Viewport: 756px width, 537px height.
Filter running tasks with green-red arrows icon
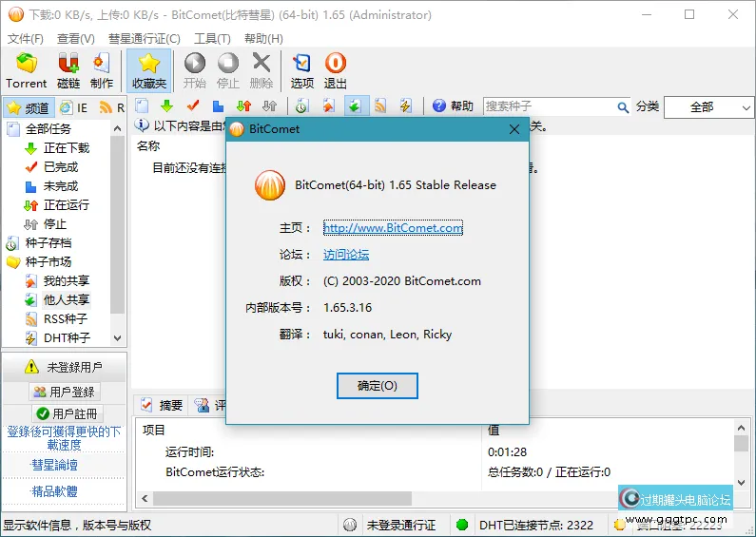point(244,105)
